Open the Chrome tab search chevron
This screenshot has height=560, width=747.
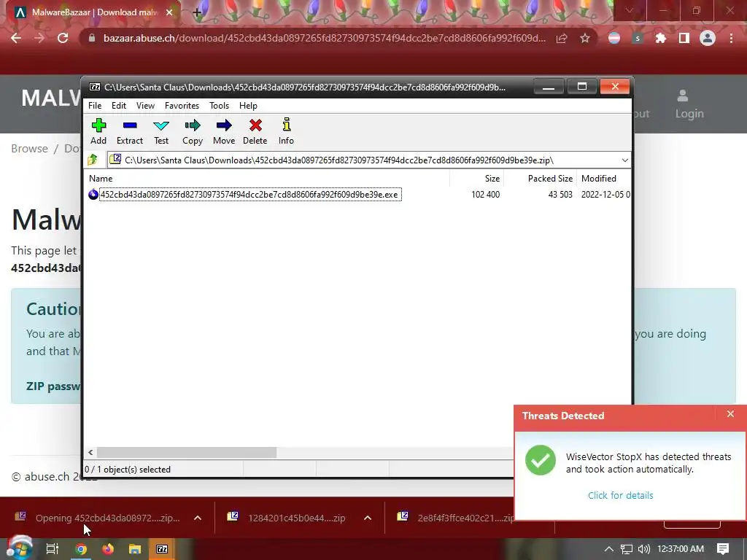pos(630,10)
